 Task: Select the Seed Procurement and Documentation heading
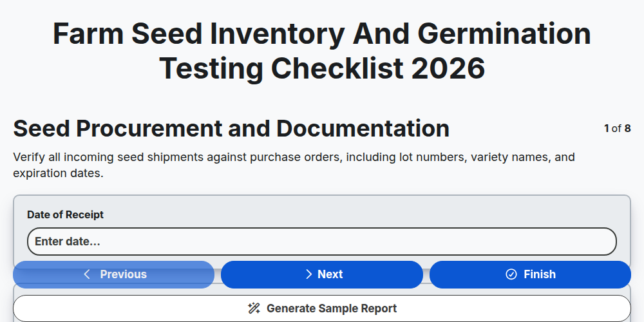click(231, 129)
